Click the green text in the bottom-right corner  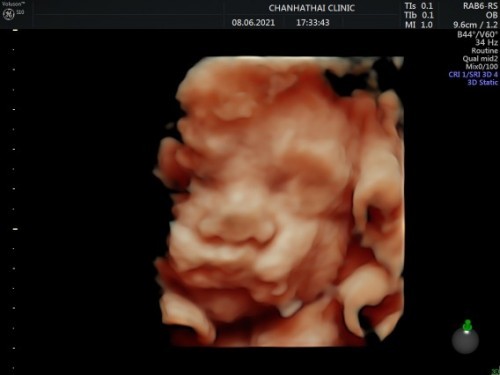point(496,371)
